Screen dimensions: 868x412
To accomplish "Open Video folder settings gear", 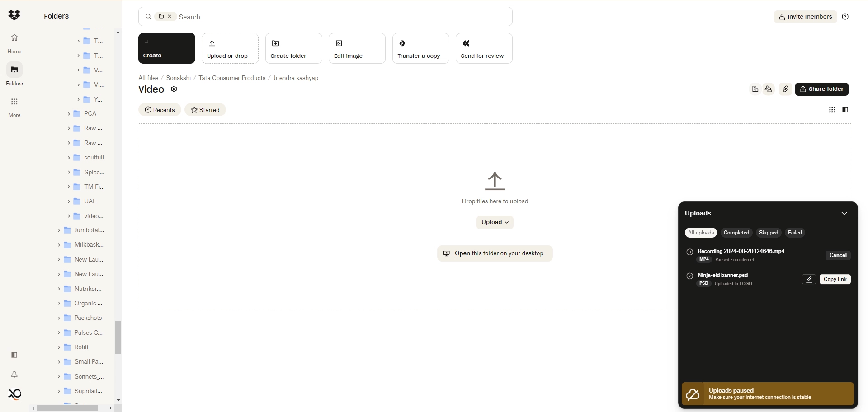I will coord(174,89).
